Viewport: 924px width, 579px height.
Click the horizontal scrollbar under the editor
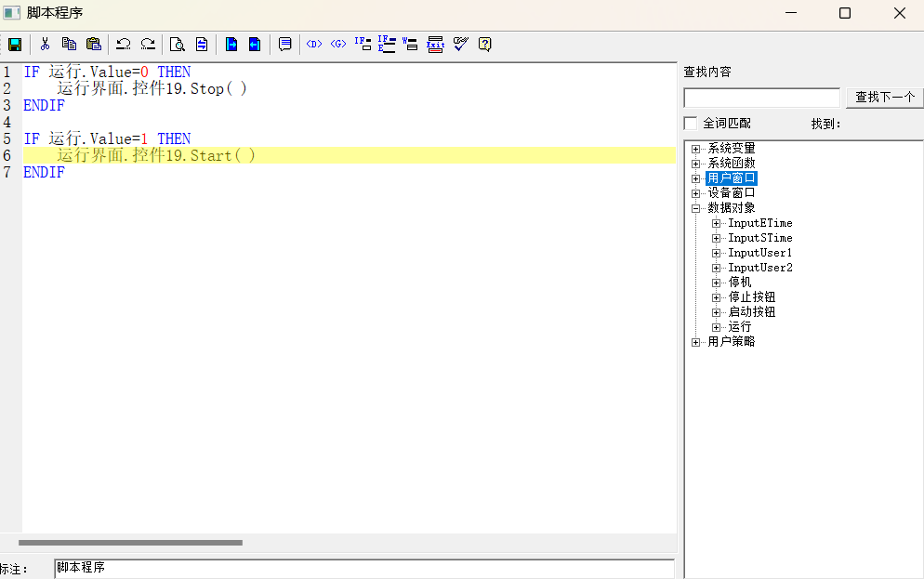[x=130, y=543]
